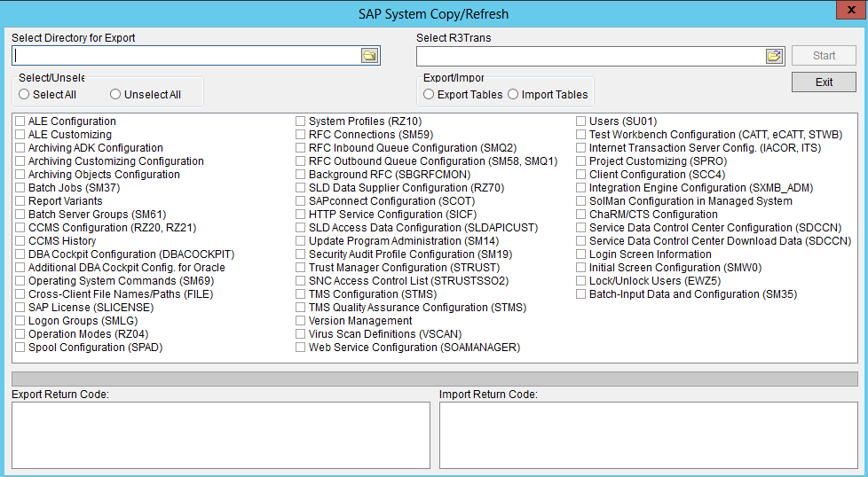The image size is (868, 477).
Task: Tick CCMS Configuration (RZ20, RZ21)
Action: [20, 227]
